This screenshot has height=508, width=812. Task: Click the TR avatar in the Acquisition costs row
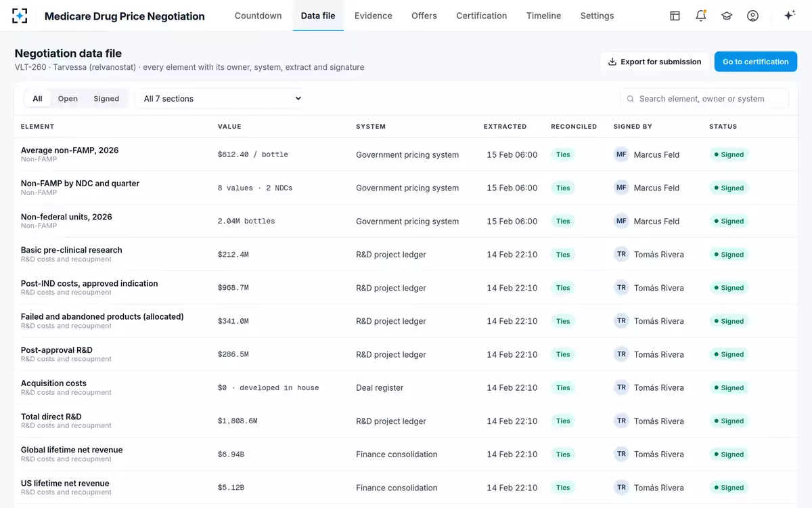(621, 387)
